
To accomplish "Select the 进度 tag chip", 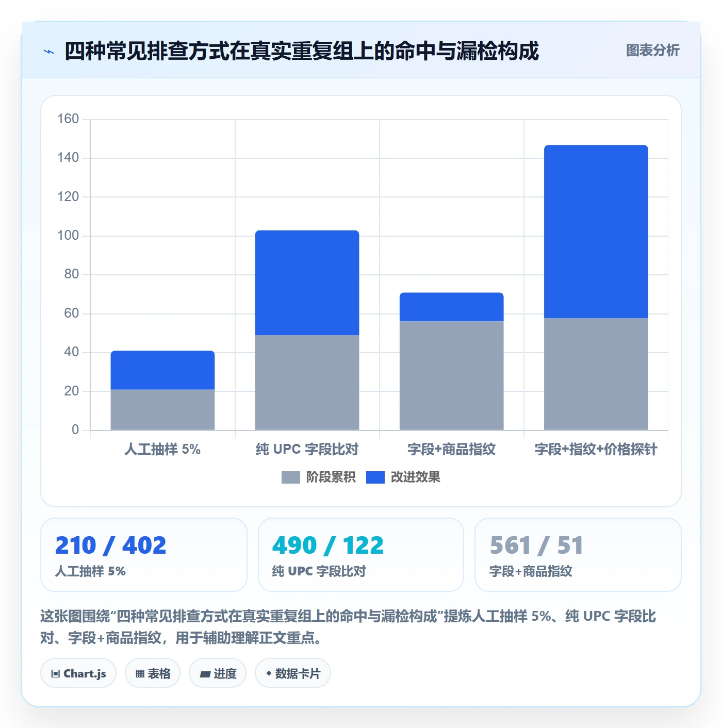I will [x=218, y=673].
